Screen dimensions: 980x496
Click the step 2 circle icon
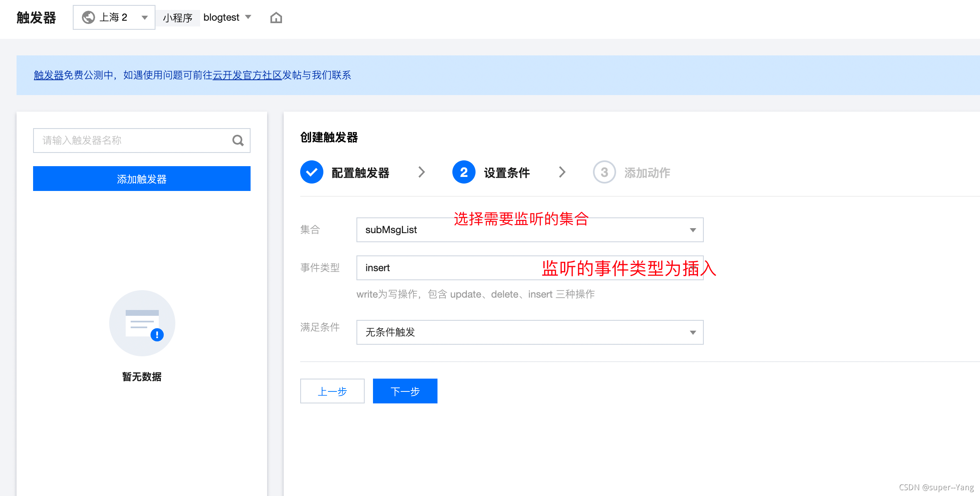pyautogui.click(x=464, y=172)
